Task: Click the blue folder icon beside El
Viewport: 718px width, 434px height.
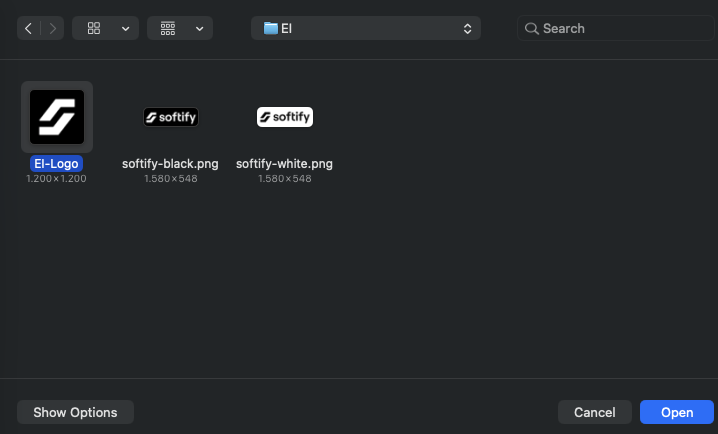Action: point(271,28)
